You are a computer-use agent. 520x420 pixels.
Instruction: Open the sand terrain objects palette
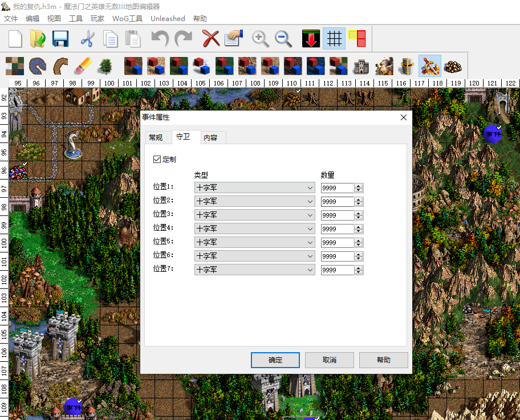pyautogui.click(x=156, y=66)
